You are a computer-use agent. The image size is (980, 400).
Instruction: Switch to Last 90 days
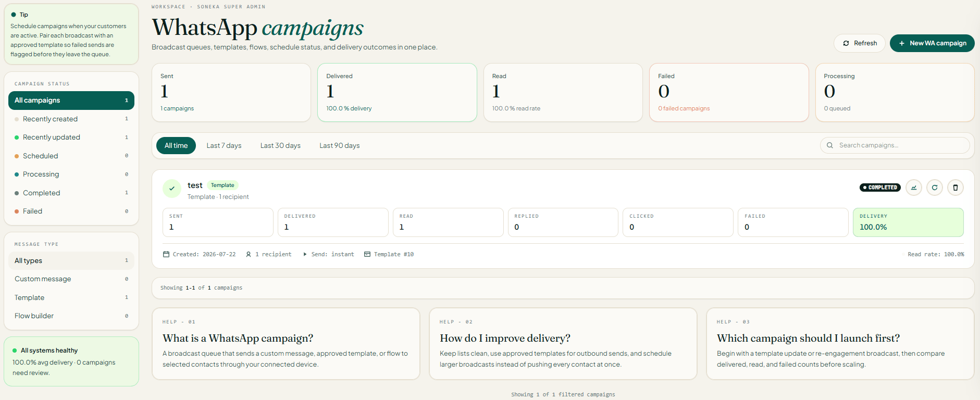click(340, 145)
